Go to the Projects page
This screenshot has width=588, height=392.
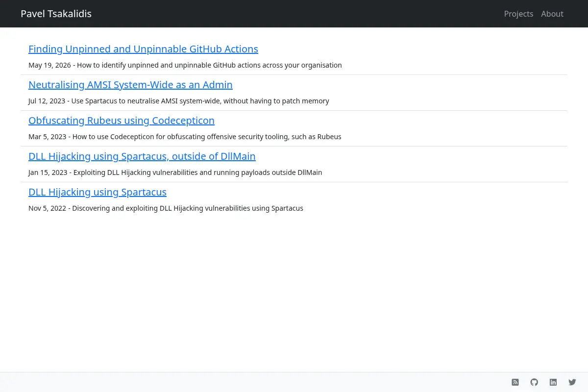[518, 14]
